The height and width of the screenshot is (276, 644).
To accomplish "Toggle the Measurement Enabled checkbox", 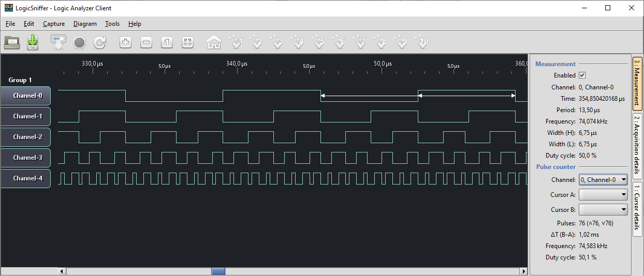I will tap(582, 75).
